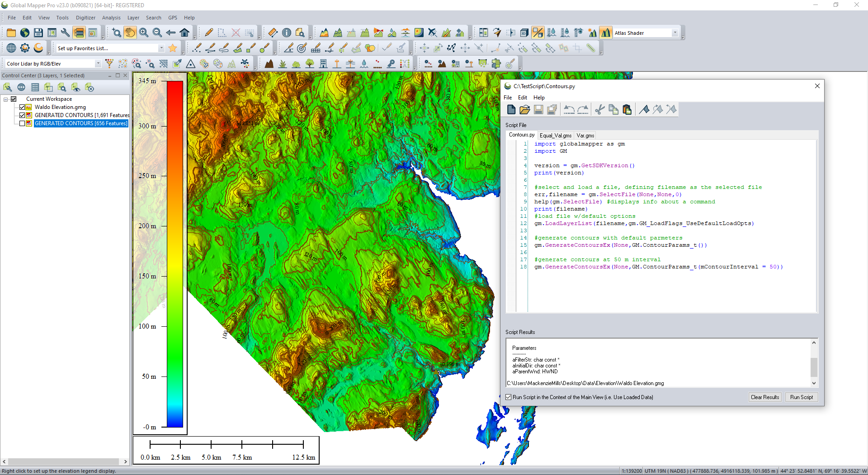868x475 pixels.
Task: Select the Pan hand grab tool
Action: click(x=130, y=33)
